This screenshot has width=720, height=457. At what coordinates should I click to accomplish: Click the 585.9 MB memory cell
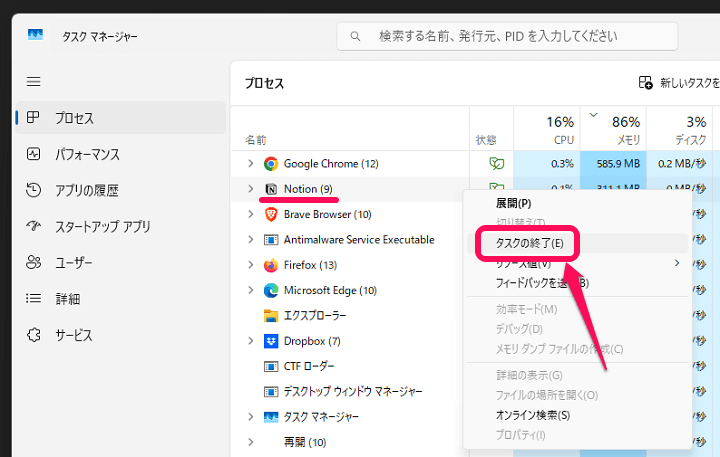point(613,164)
